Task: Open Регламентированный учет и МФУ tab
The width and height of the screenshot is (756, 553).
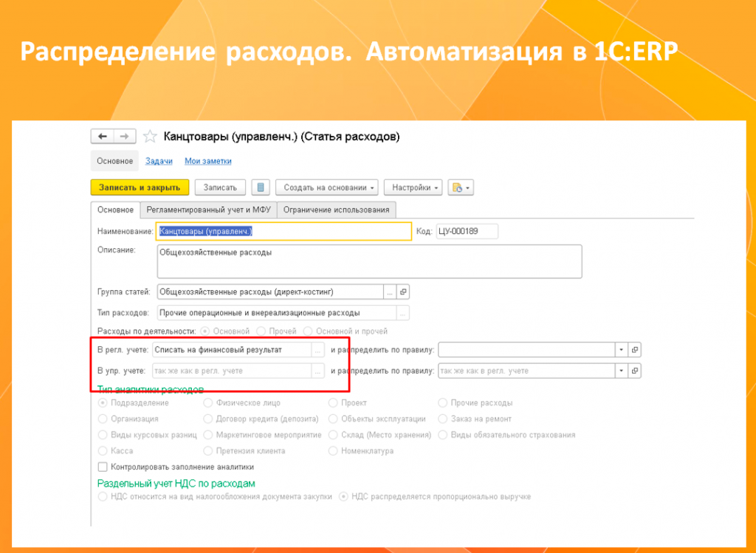Action: click(208, 210)
